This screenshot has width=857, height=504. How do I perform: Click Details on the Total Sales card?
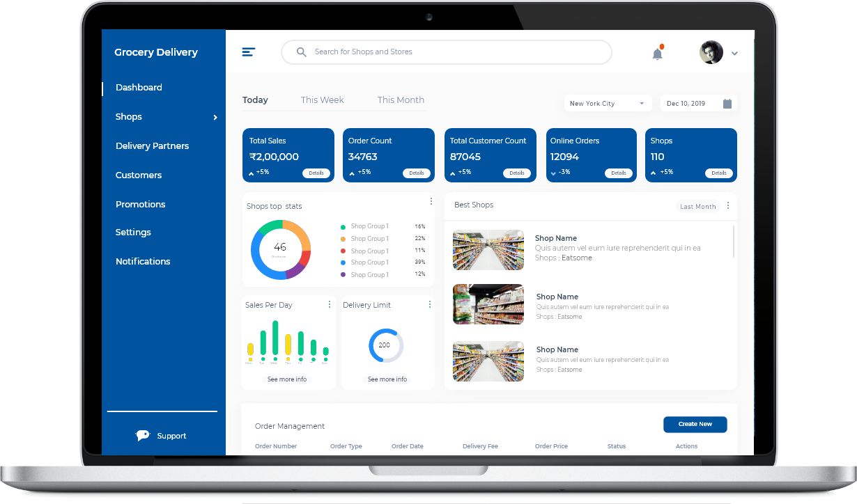click(316, 173)
